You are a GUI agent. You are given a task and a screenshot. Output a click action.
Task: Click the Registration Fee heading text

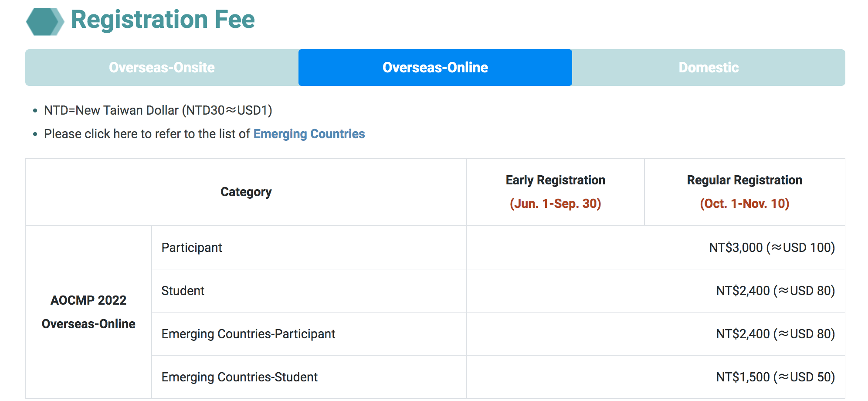click(x=163, y=20)
